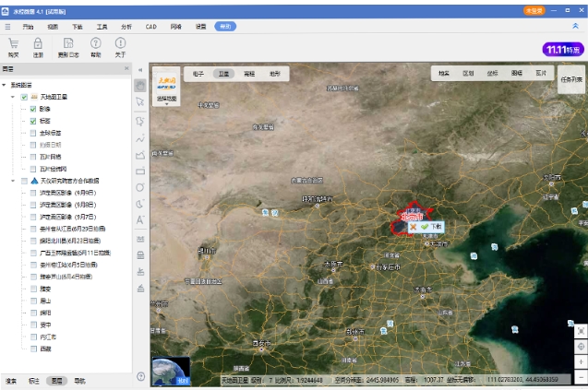The height and width of the screenshot is (390, 588).
Task: Click the full extent map icon
Action: coord(581,331)
